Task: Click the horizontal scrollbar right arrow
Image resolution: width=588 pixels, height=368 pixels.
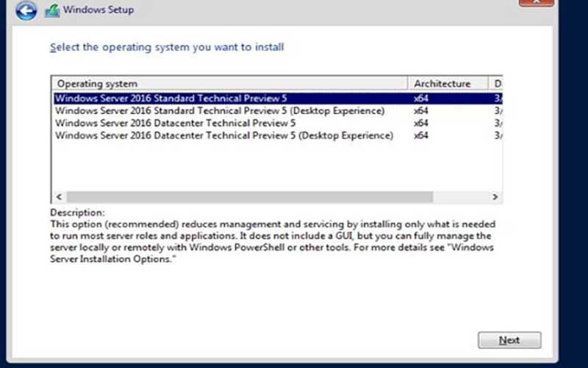Action: click(495, 197)
